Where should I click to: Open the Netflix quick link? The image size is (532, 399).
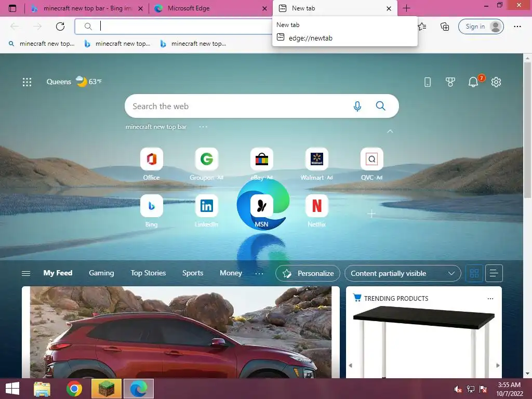pyautogui.click(x=316, y=211)
